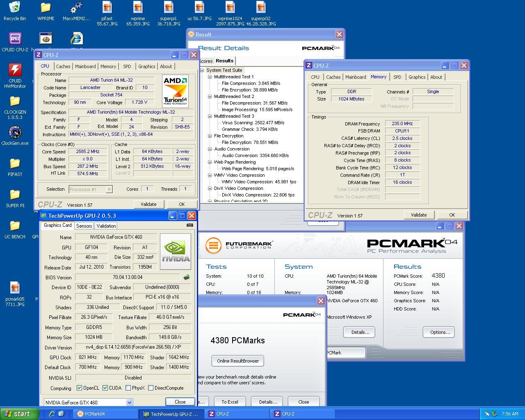
Task: Open the Validation tab in GPU-Z
Action: click(x=106, y=226)
